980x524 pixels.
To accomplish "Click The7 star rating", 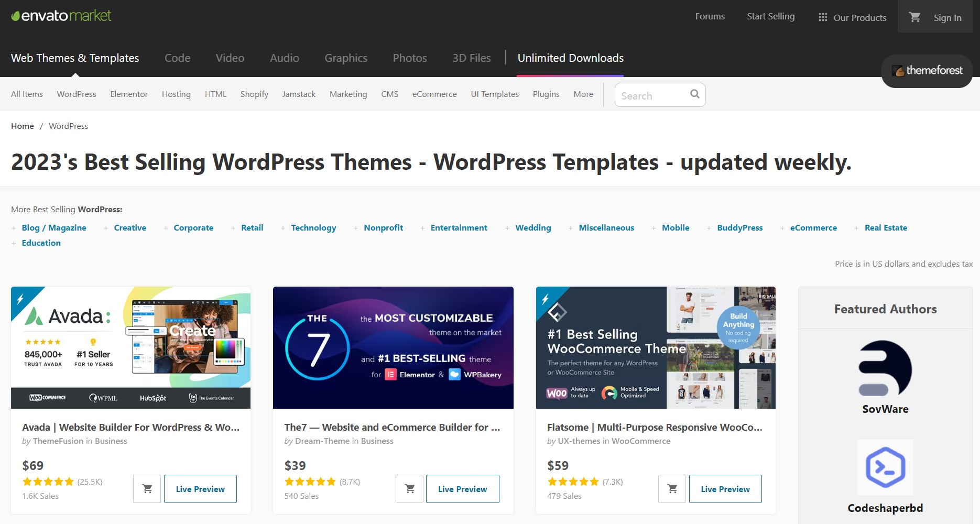I will [310, 482].
